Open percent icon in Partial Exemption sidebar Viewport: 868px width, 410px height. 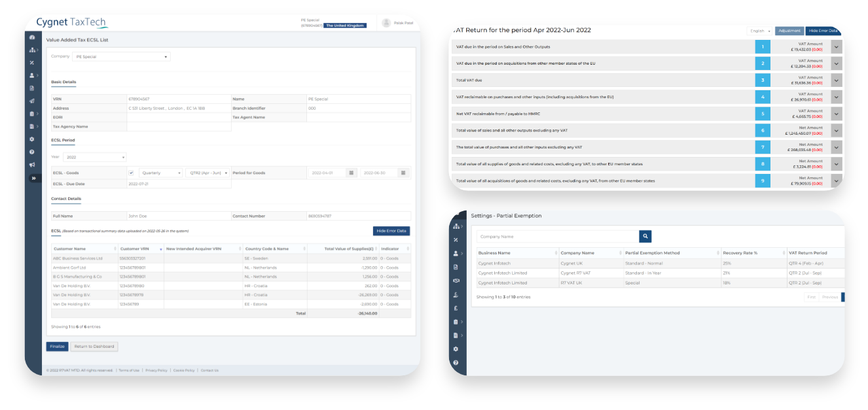(x=456, y=240)
